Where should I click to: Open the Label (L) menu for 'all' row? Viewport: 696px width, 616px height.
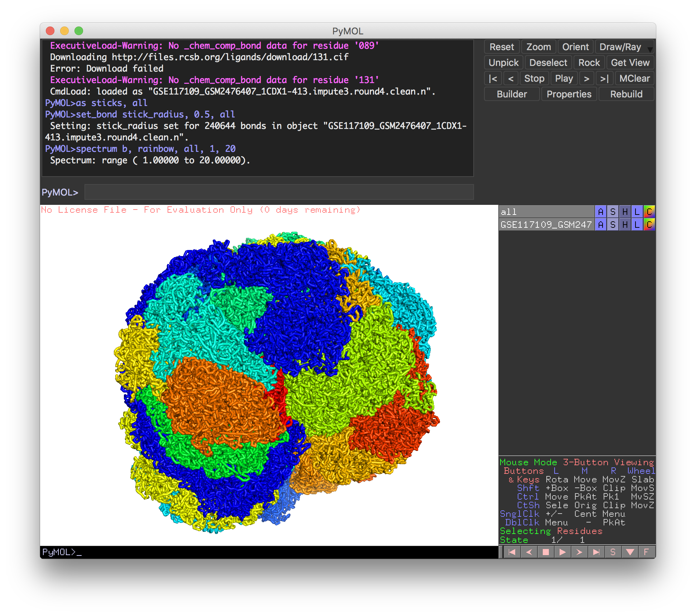pos(637,212)
